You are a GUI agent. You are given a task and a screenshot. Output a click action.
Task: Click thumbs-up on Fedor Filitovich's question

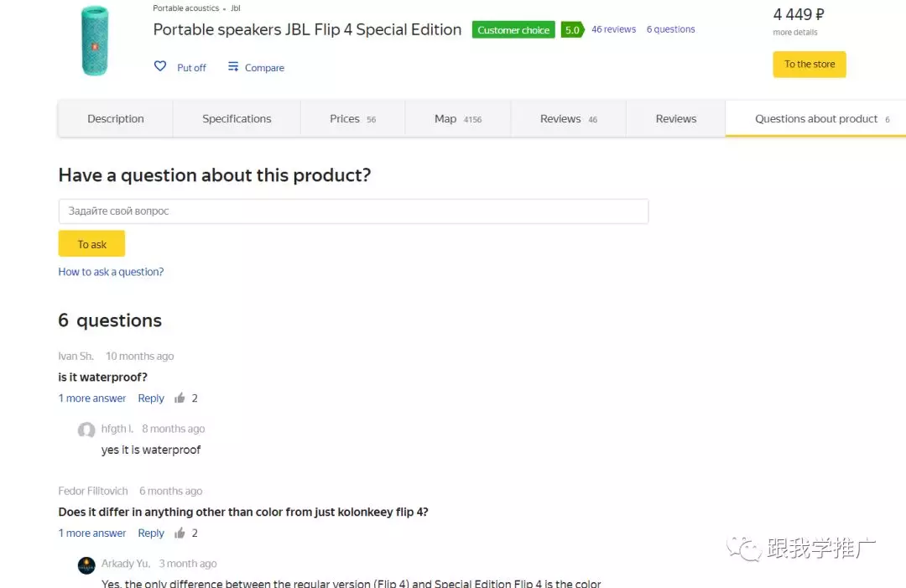(180, 533)
